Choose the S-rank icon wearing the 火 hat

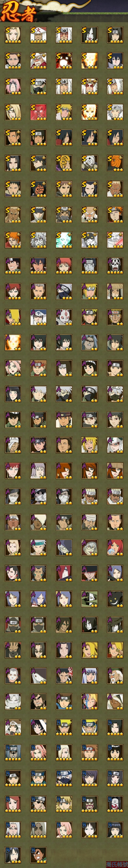[38, 35]
